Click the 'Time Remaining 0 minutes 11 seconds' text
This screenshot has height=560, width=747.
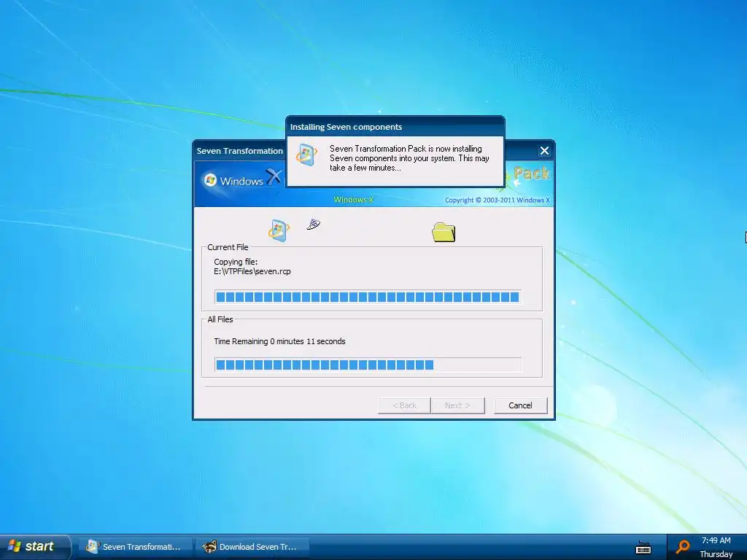pyautogui.click(x=279, y=341)
